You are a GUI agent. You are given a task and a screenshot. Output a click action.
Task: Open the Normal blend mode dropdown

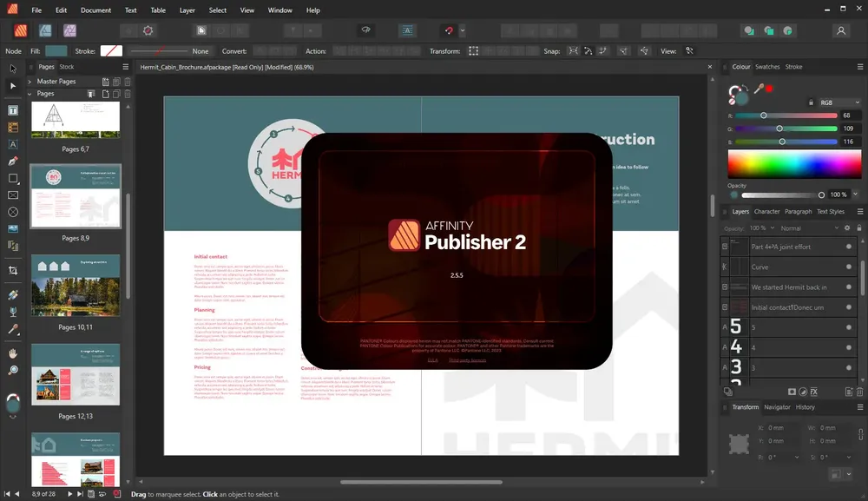tap(809, 228)
